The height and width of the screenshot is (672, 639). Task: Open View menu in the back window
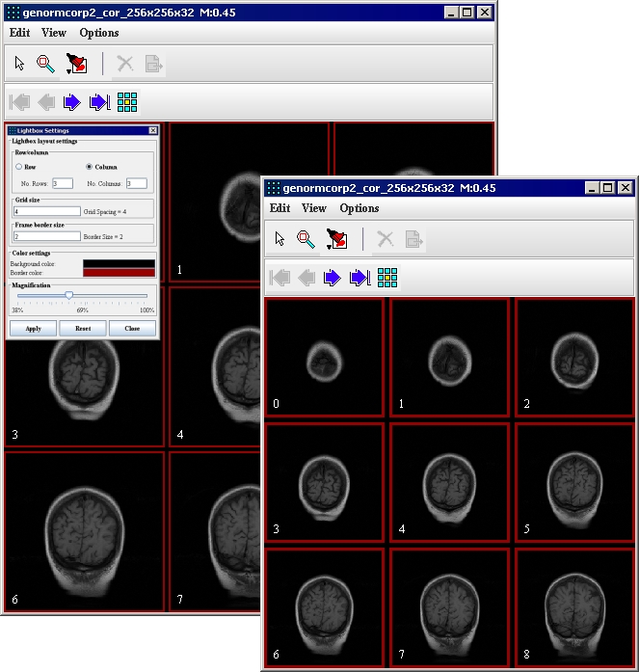click(54, 33)
